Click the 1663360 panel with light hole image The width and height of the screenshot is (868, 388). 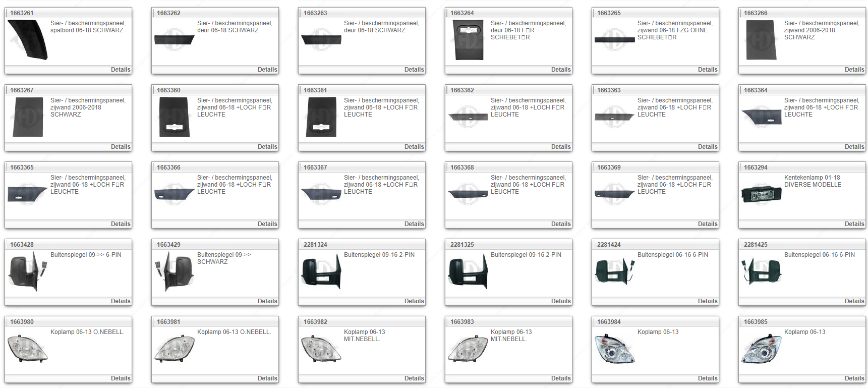point(175,118)
